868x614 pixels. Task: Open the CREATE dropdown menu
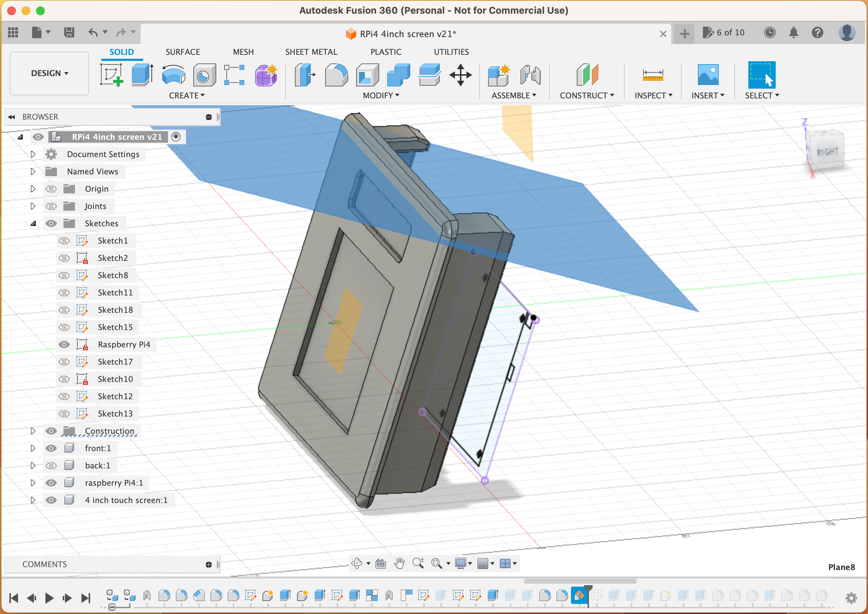click(x=187, y=95)
